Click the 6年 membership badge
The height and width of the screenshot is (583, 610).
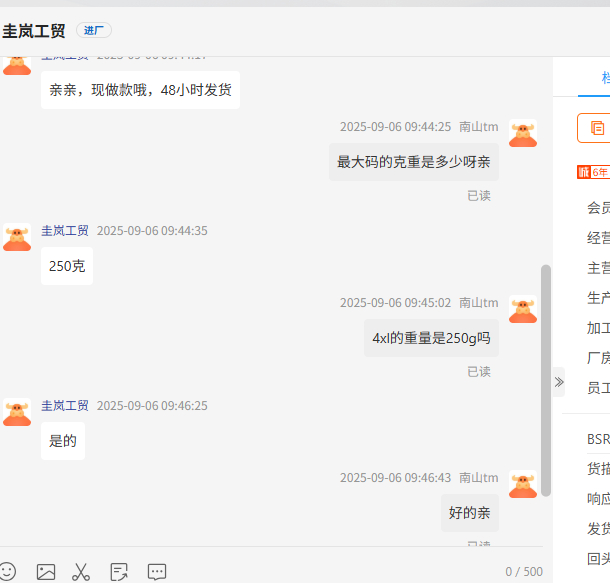pos(593,172)
